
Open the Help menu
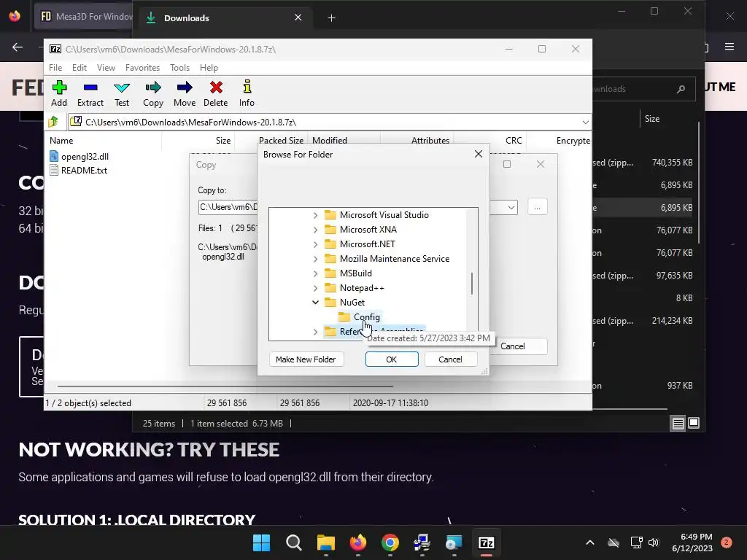pos(209,68)
